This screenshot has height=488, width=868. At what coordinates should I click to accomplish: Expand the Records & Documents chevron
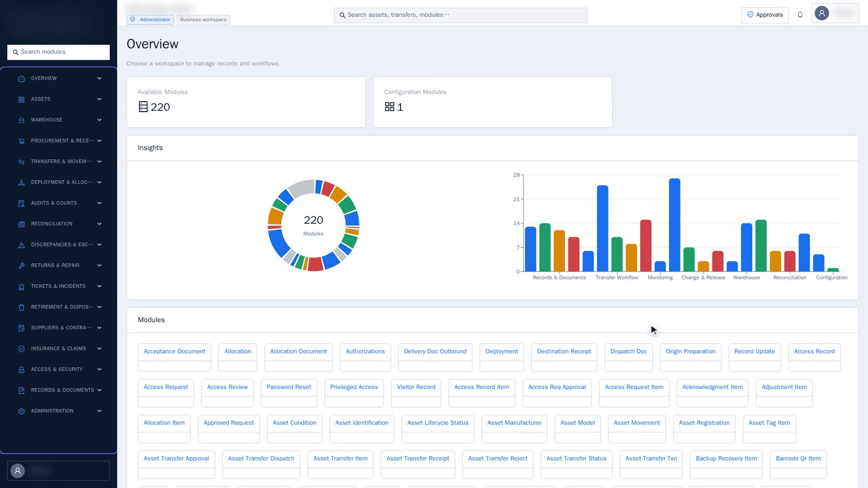click(99, 390)
